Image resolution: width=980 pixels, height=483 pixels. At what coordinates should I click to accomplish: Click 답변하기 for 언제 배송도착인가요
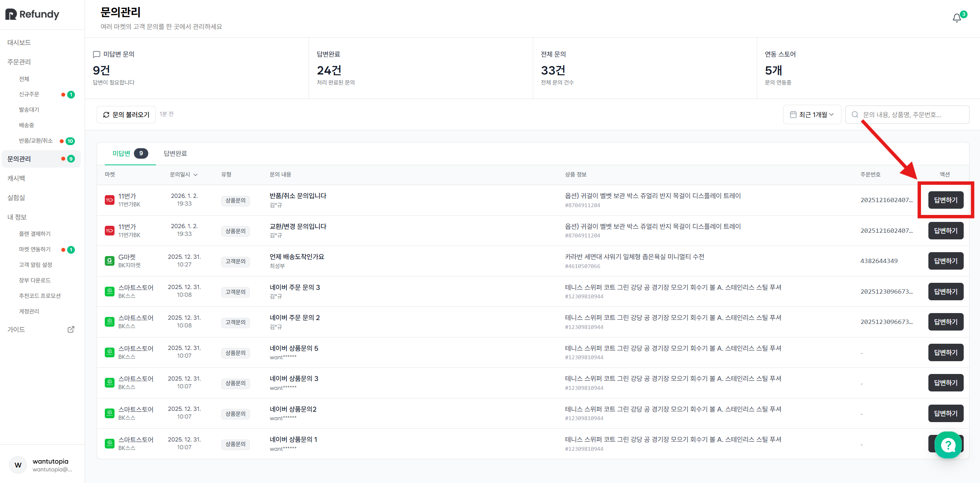[946, 261]
